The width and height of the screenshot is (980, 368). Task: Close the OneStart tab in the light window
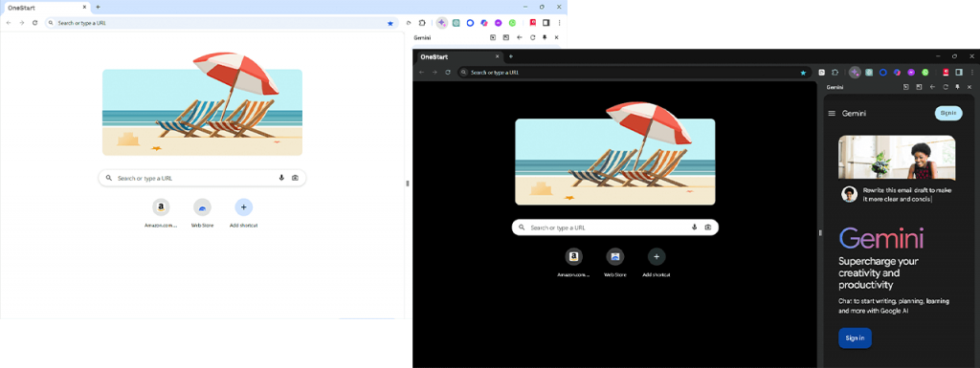click(x=84, y=7)
